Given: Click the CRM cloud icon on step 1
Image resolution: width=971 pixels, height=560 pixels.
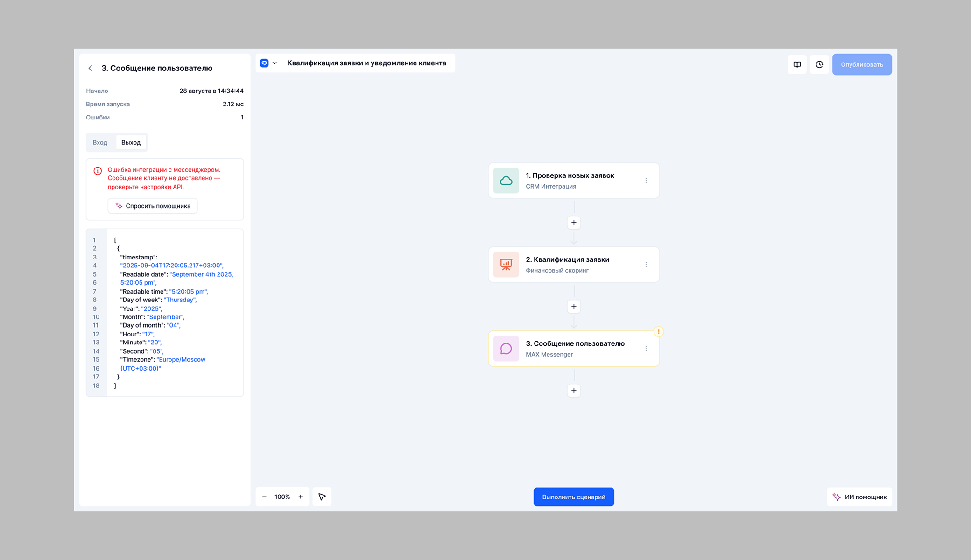Looking at the screenshot, I should point(506,181).
